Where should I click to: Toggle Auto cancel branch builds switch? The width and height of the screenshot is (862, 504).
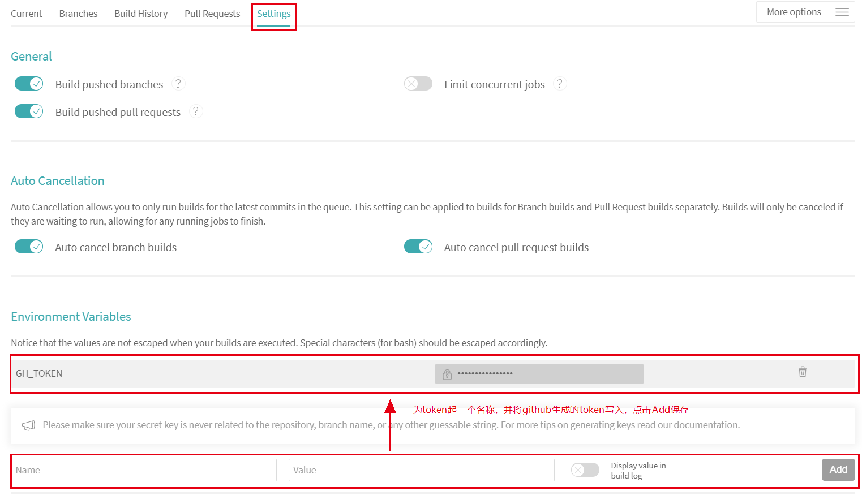(29, 247)
